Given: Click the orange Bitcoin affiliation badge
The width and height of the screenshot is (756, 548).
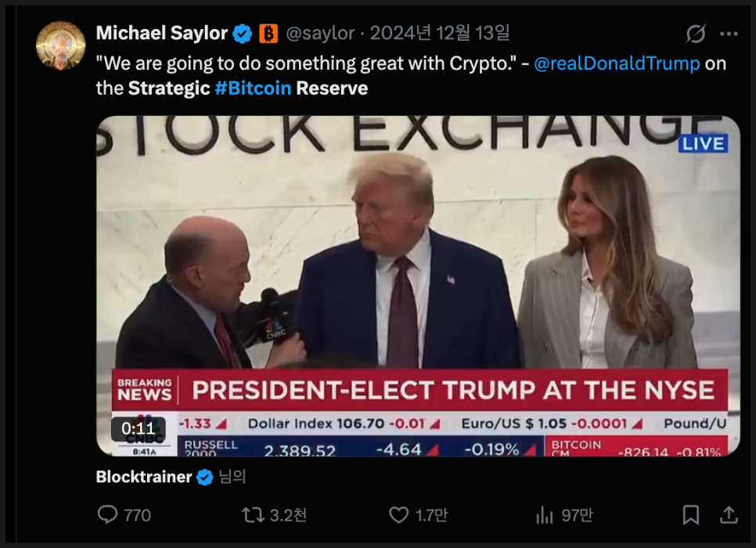Looking at the screenshot, I should 268,34.
